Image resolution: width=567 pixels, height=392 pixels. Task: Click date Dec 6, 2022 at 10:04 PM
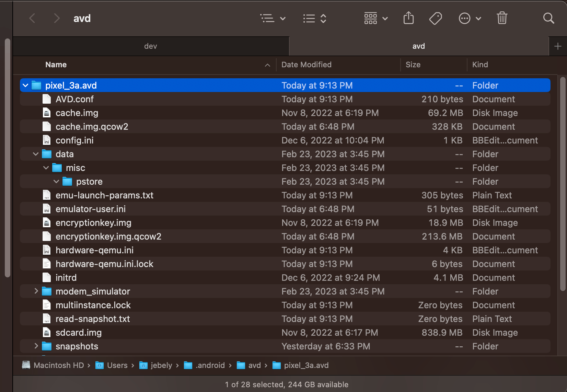click(x=333, y=140)
